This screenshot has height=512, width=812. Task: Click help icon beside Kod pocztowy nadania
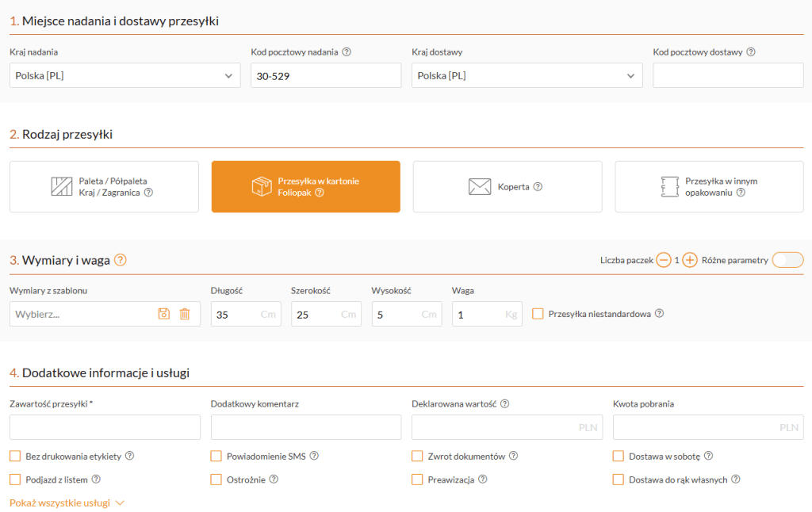[347, 52]
